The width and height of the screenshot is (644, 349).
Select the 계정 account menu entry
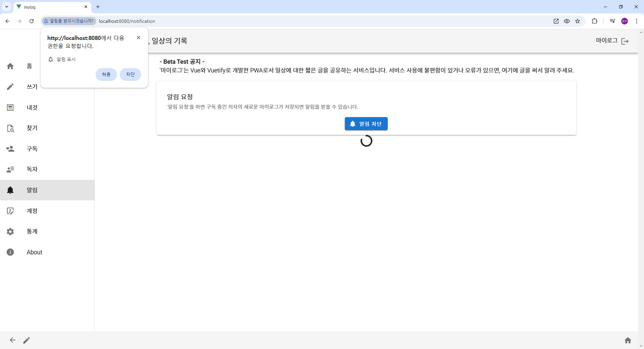[32, 211]
